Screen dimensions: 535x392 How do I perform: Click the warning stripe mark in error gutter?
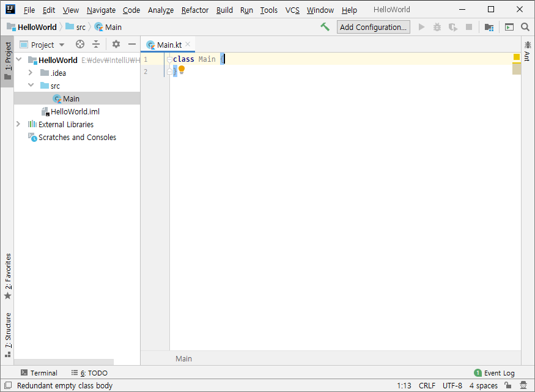click(517, 63)
